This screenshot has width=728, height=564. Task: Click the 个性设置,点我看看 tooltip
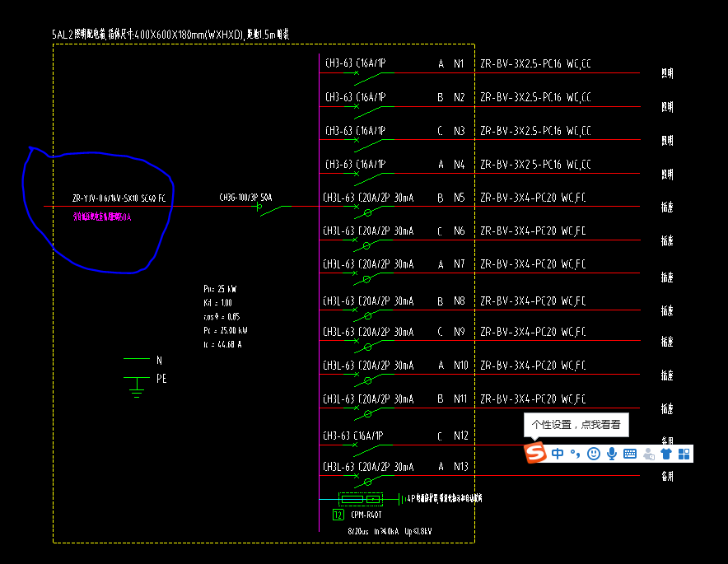coord(576,425)
